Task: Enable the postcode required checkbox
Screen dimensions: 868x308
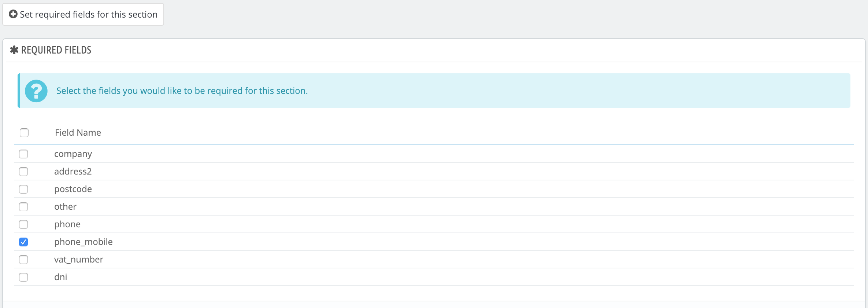Action: tap(23, 189)
